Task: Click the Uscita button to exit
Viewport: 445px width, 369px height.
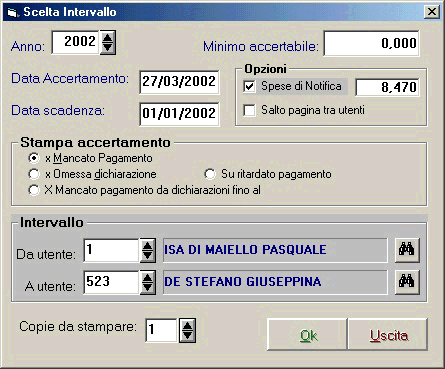Action: [x=388, y=335]
